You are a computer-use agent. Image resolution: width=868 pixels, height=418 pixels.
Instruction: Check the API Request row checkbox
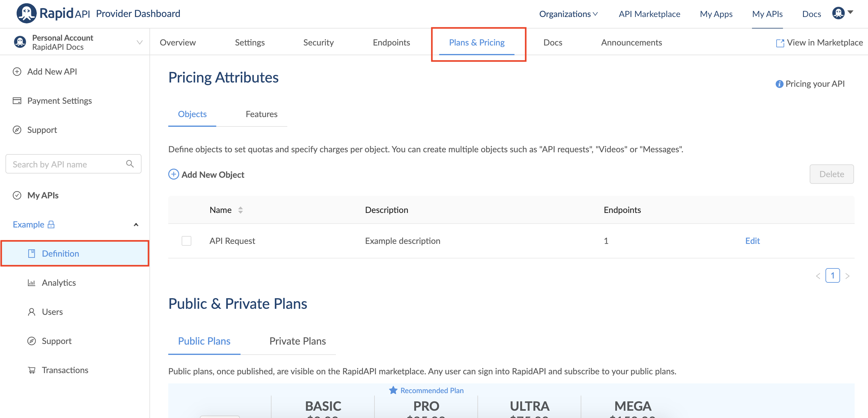[x=186, y=241]
